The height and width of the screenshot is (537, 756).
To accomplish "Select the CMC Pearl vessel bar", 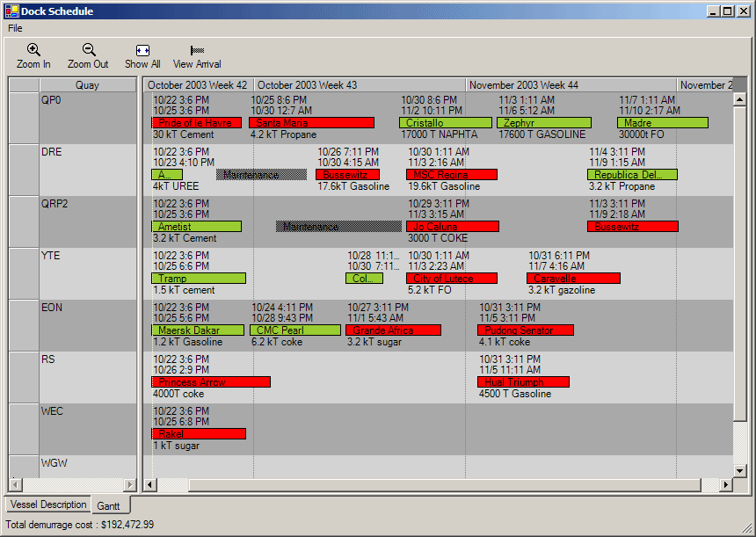I will pyautogui.click(x=295, y=330).
